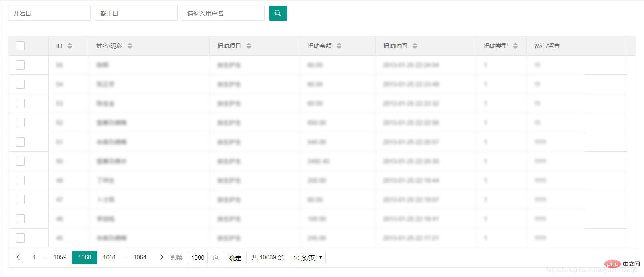
Task: Click the 共 10639 条 total count text
Action: tap(268, 257)
